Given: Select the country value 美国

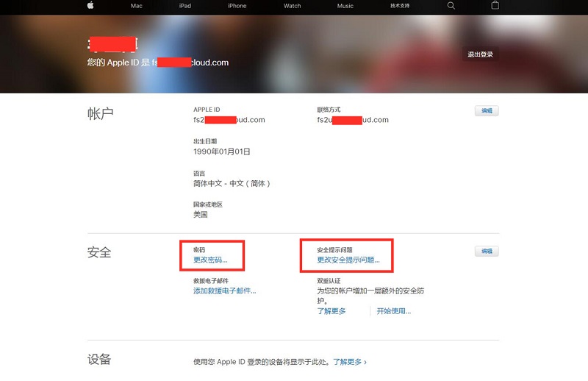Looking at the screenshot, I should tap(200, 214).
